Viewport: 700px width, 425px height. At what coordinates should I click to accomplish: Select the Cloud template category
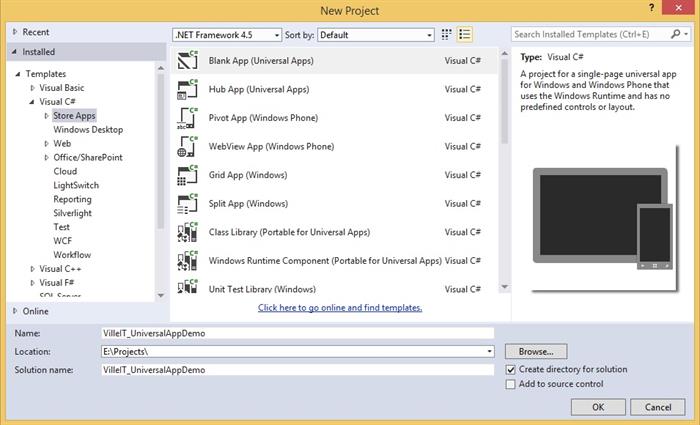[65, 171]
